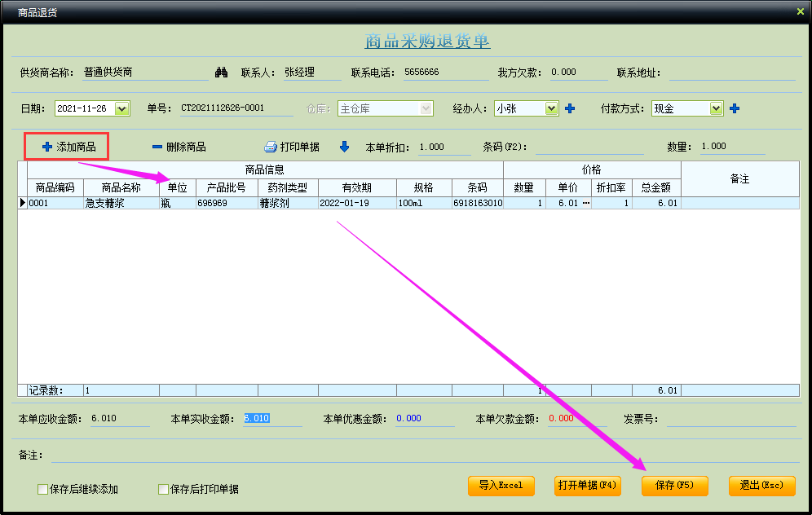
Task: Close the 商品退货 window
Action: pyautogui.click(x=800, y=11)
